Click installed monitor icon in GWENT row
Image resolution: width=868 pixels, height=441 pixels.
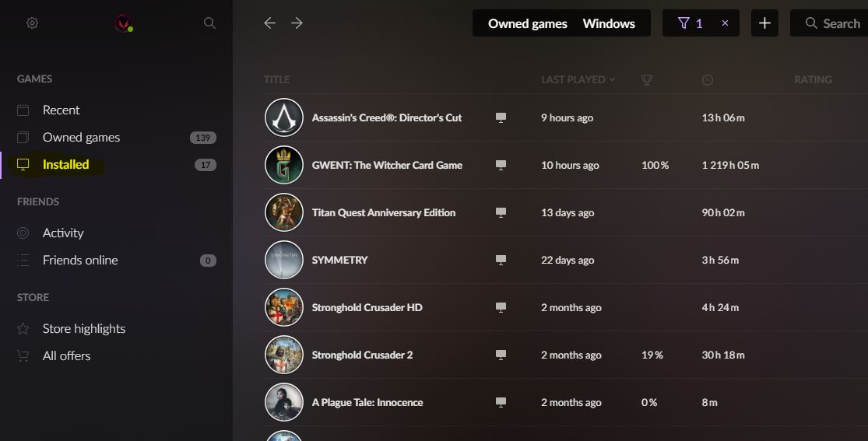tap(501, 165)
